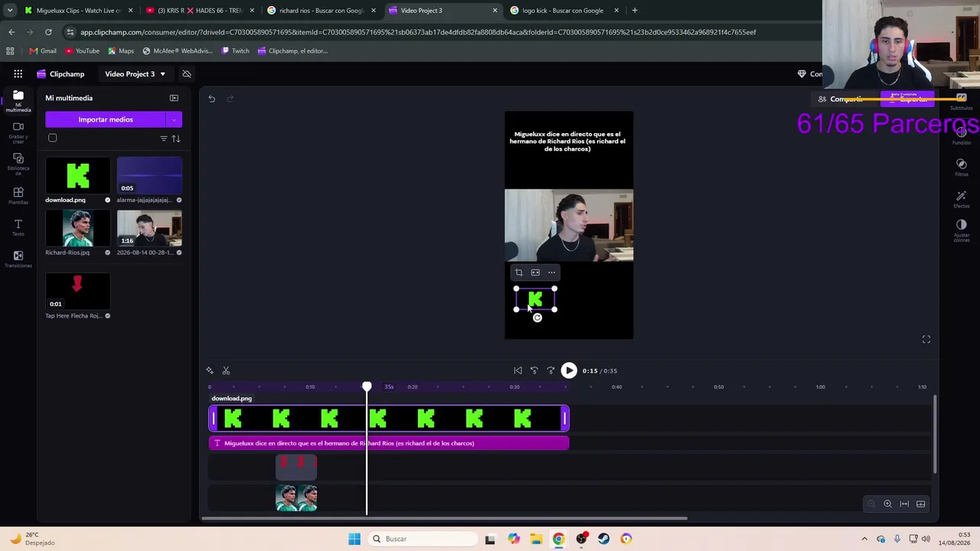This screenshot has height=551, width=980.
Task: Collapse the Mi multimedia panel
Action: tap(174, 98)
